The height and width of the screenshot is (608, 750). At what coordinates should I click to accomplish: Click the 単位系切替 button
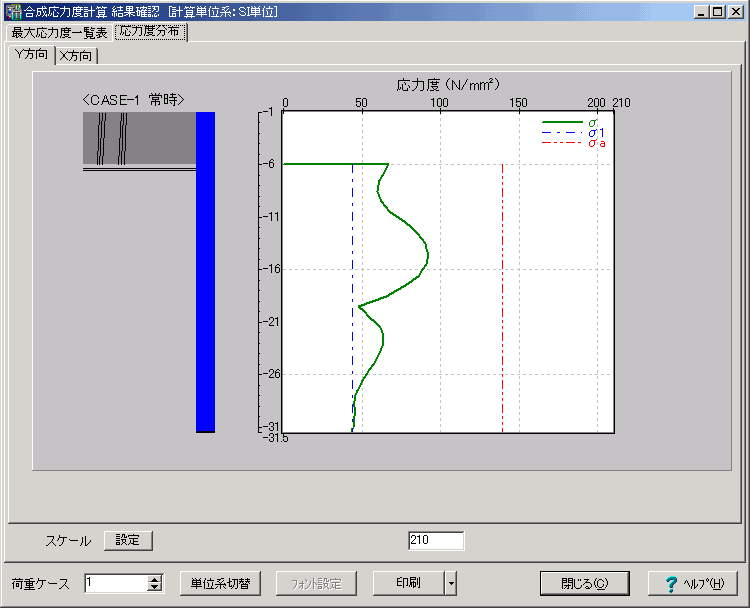click(220, 583)
